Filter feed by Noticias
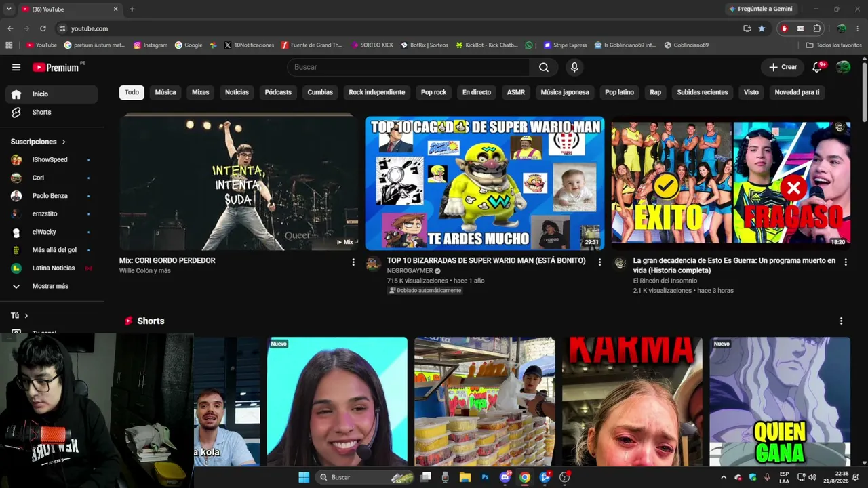 point(237,92)
